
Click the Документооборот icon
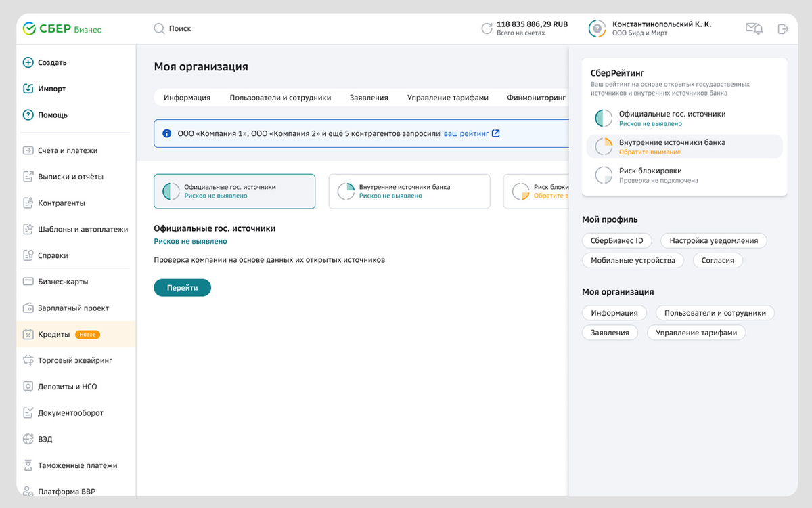(28, 412)
